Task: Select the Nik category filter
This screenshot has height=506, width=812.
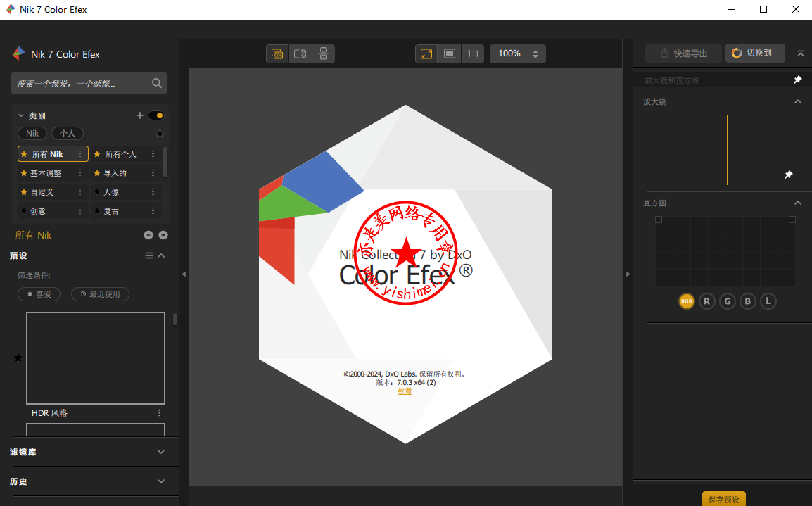Action: click(x=32, y=133)
